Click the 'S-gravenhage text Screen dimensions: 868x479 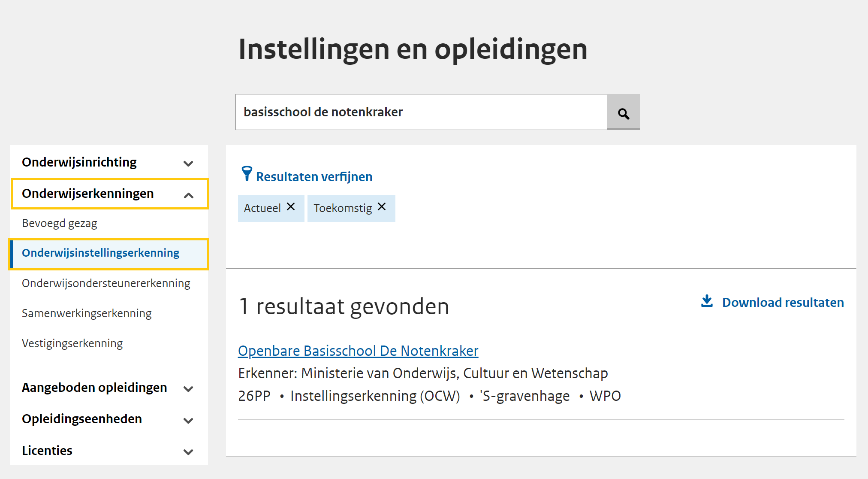[x=525, y=396]
